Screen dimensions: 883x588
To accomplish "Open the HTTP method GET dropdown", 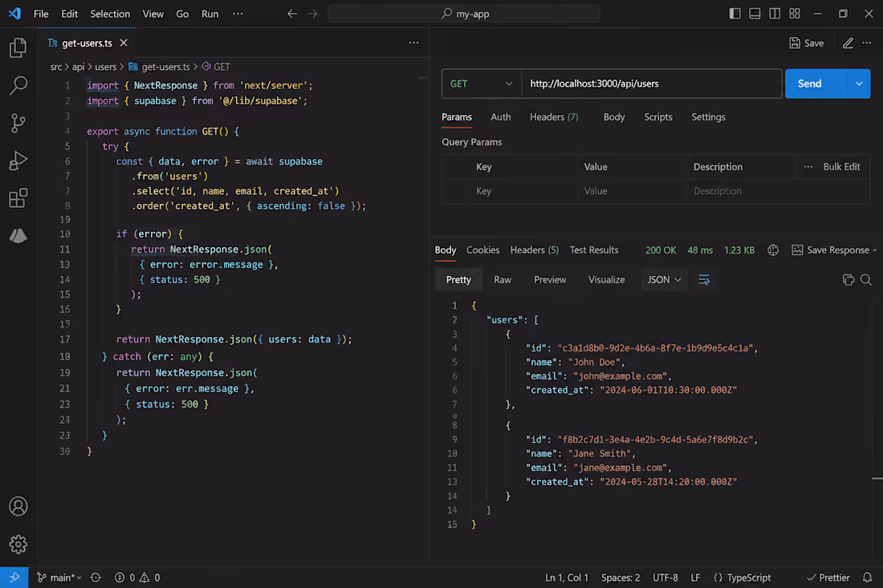I will [x=482, y=84].
